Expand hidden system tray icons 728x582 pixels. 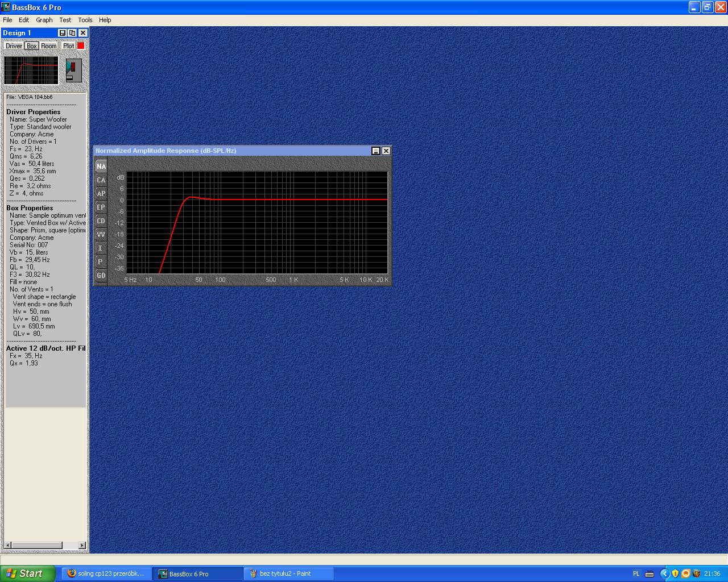tap(664, 573)
